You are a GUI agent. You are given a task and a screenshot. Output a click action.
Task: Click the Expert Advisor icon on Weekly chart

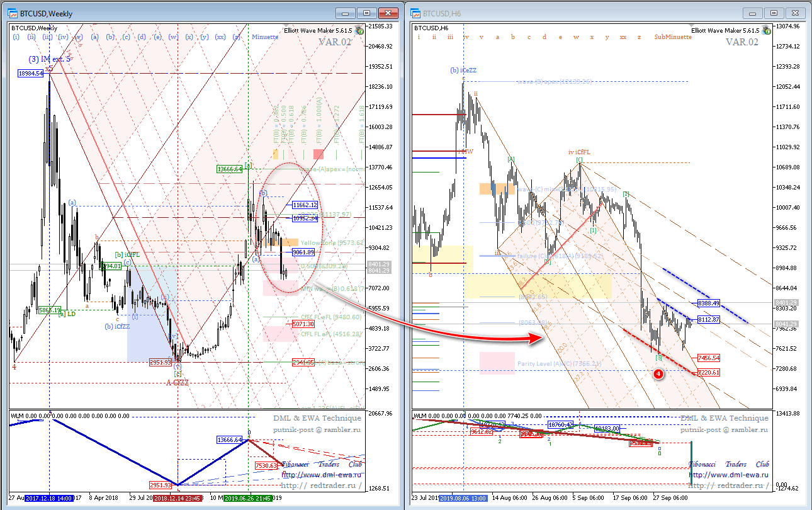coord(359,30)
